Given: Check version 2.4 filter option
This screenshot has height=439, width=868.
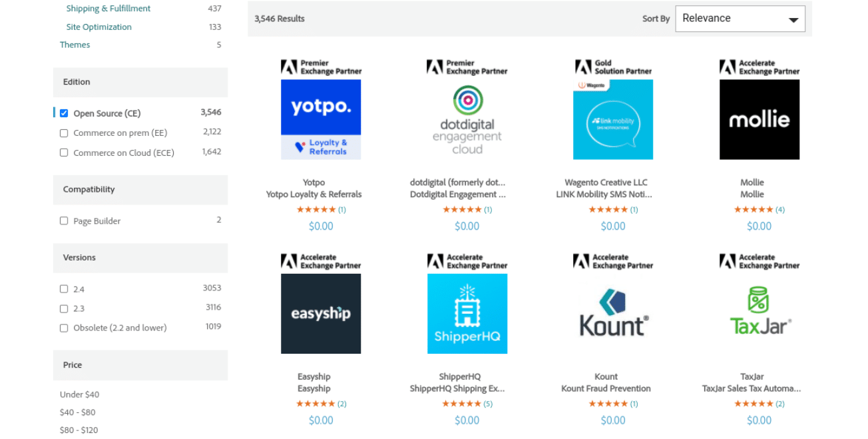Looking at the screenshot, I should pos(64,288).
